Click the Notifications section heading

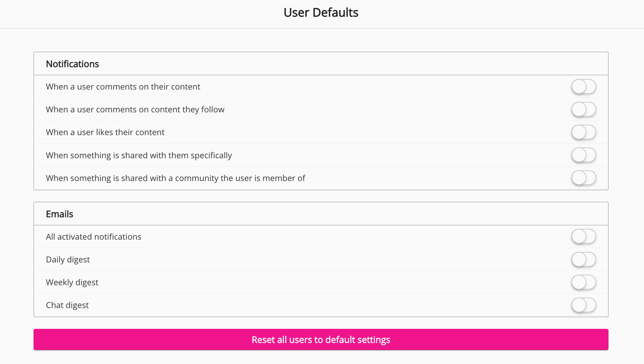pyautogui.click(x=72, y=64)
